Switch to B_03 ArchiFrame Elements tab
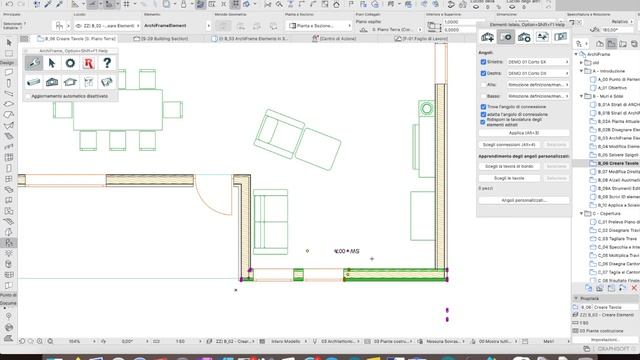Screen dimensions: 640x360 tap(249, 39)
